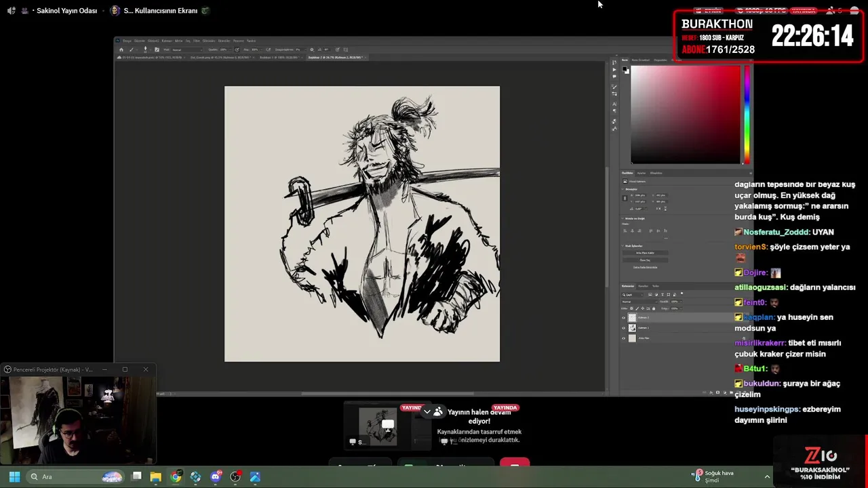Collapse the Hizala ve Dağıt section
Screen dimensions: 868x488
click(623, 218)
